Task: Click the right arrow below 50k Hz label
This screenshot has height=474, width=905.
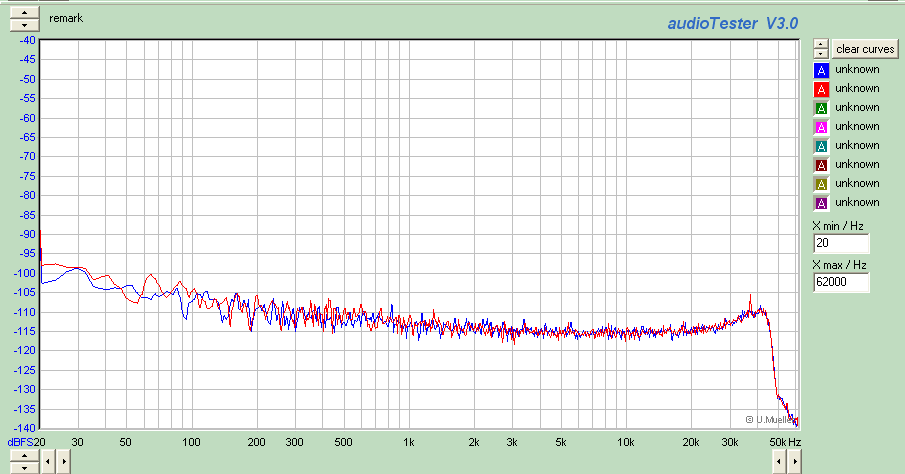Action: pyautogui.click(x=795, y=462)
